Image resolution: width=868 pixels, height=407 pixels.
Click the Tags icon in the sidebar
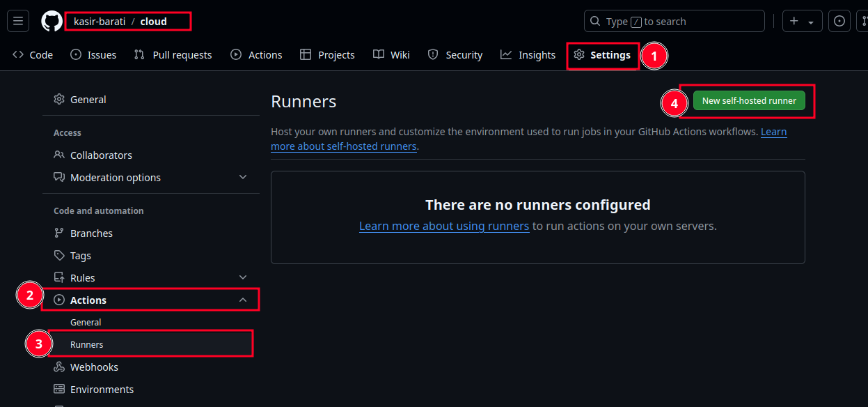coord(59,255)
